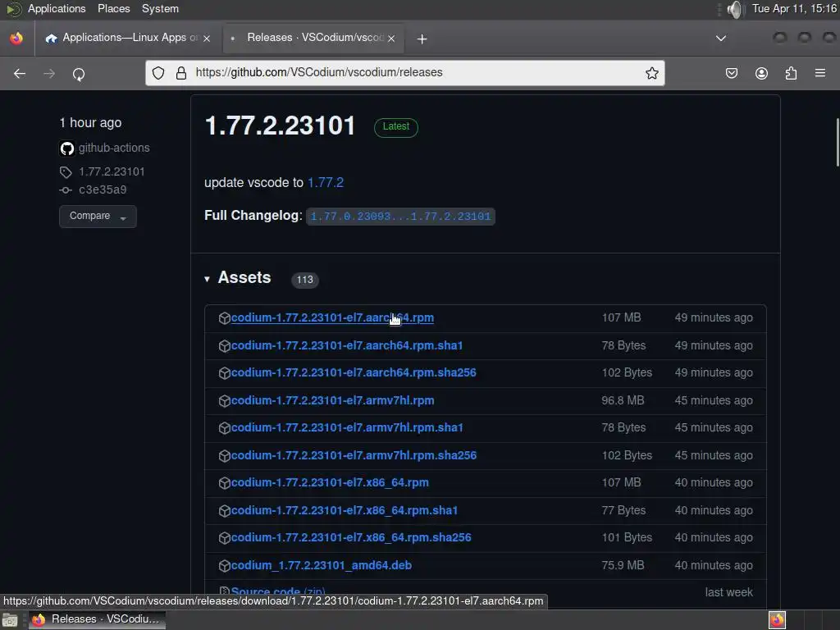
Task: Click the show desktop icon in bottom panel
Action: (x=10, y=620)
